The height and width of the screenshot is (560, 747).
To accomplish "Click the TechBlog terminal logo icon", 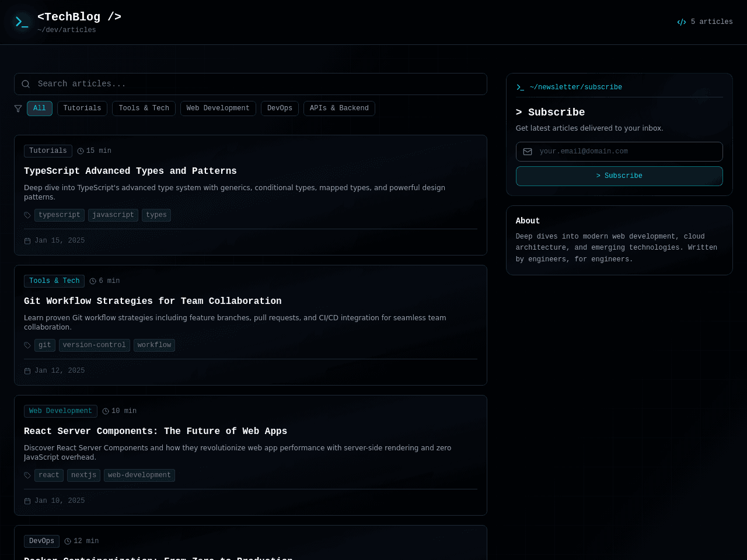I will pos(22,22).
